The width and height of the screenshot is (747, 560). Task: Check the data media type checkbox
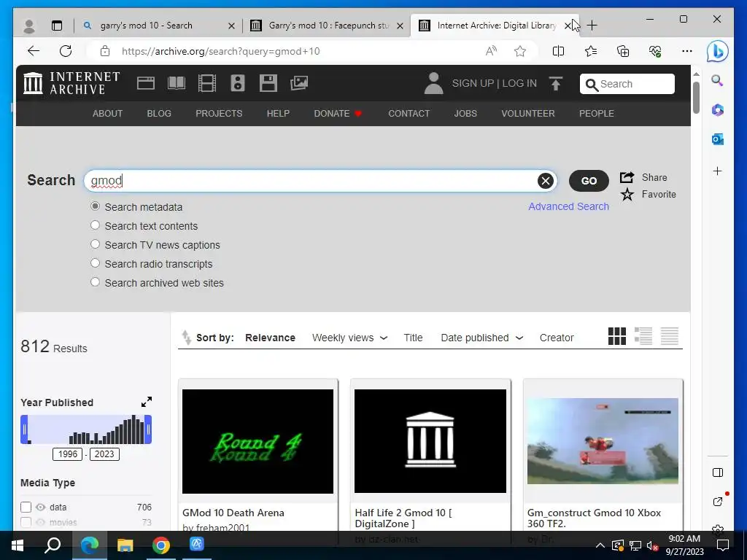pos(26,507)
